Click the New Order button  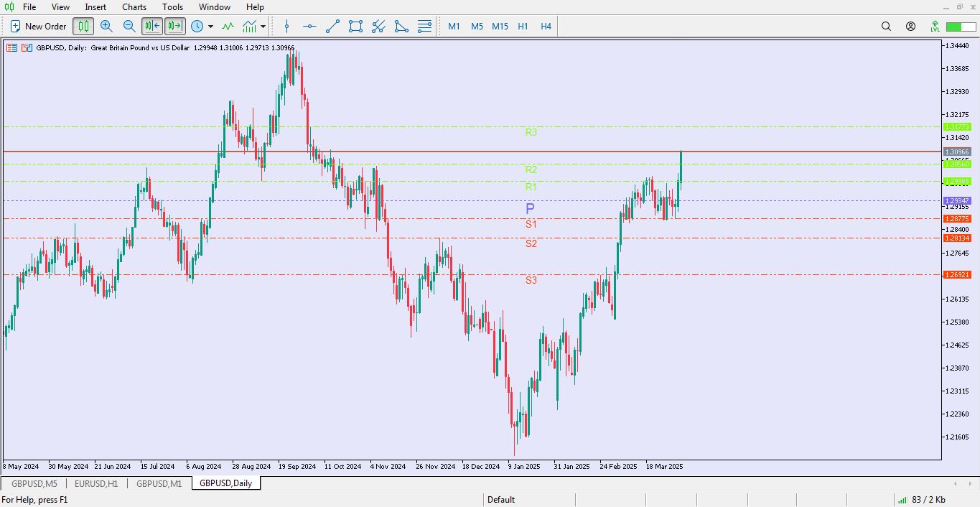38,27
